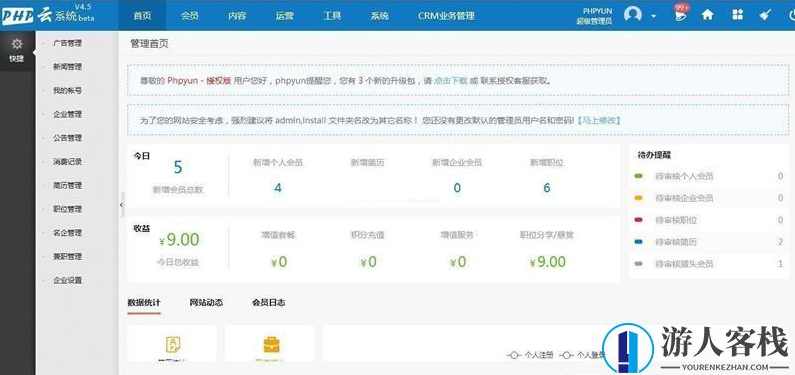Viewport: 795px width, 375px height.
Task: Click the 管理首页 page heading
Action: [149, 44]
